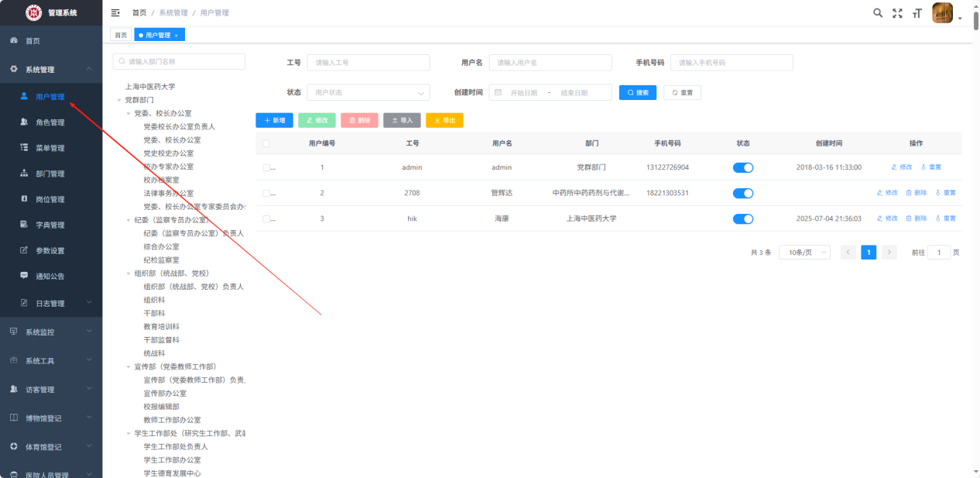Toggle fullscreen mode icon in header
This screenshot has width=980, height=478.
click(x=897, y=12)
